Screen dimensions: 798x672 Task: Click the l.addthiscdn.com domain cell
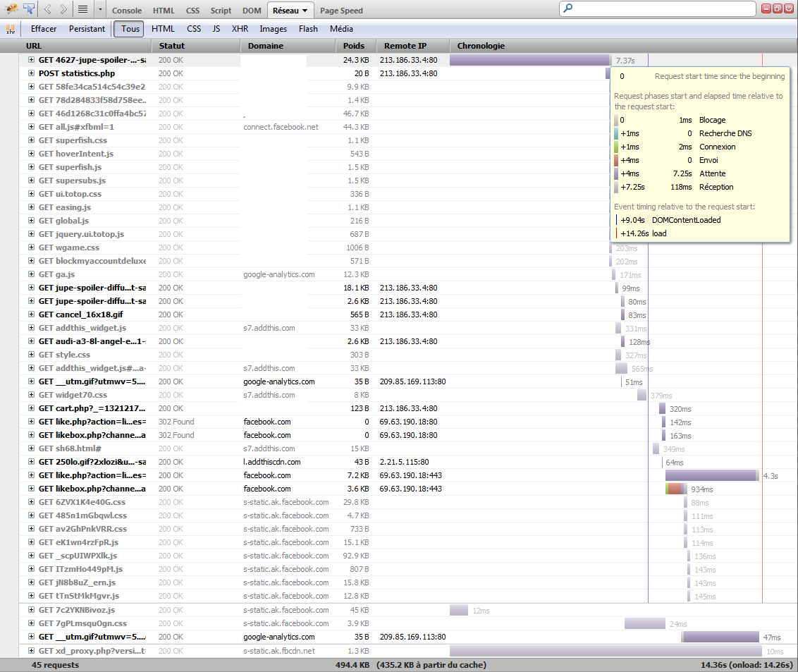(272, 462)
